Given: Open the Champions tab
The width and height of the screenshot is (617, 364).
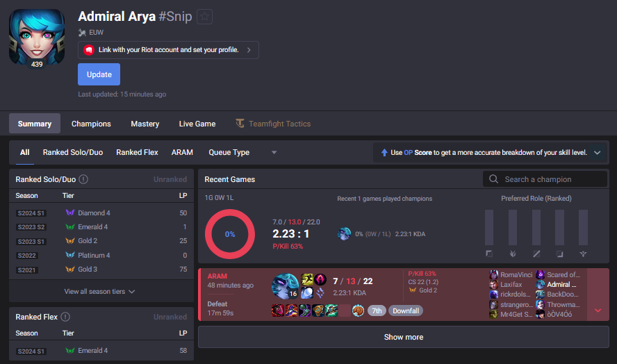Looking at the screenshot, I should [x=91, y=124].
